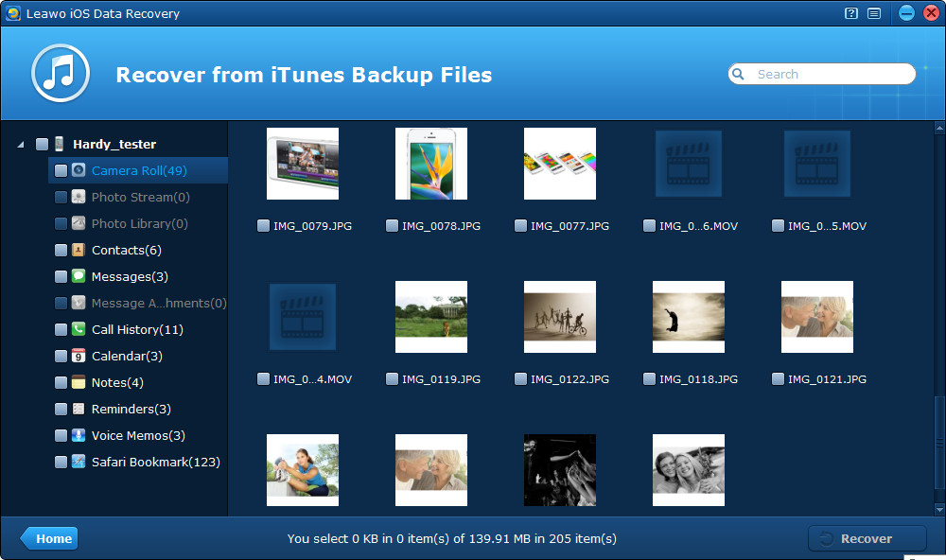Select the IMG_0078.JPG file checkbox

point(392,226)
